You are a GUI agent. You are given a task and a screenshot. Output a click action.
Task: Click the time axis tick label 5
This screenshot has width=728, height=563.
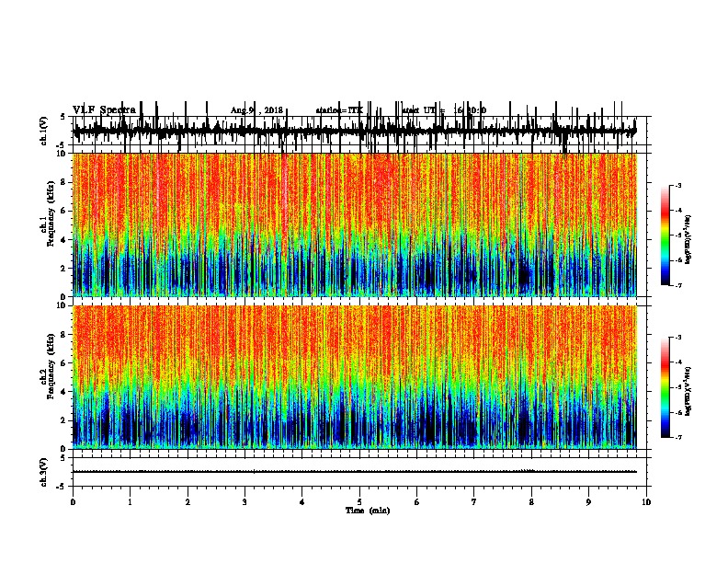[359, 502]
